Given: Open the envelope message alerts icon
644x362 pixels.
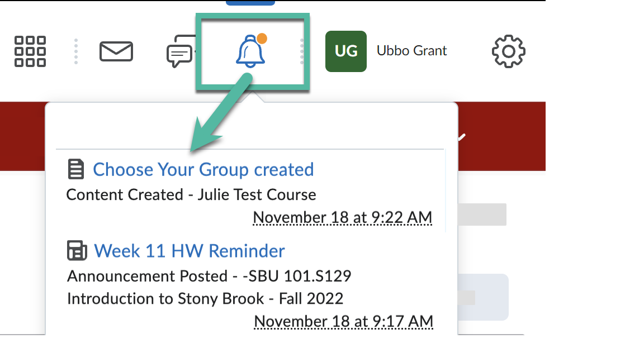Looking at the screenshot, I should 116,51.
